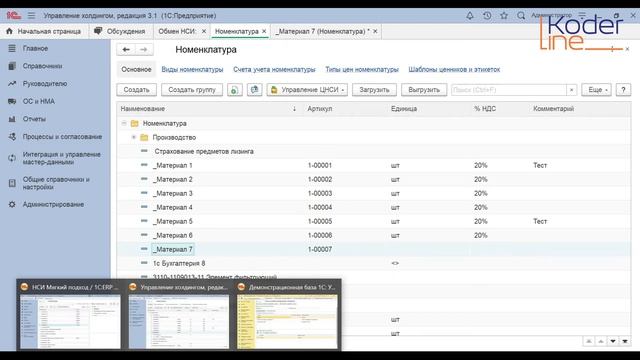This screenshot has width=640, height=360.
Task: Focus the Поиск search field
Action: (x=509, y=90)
